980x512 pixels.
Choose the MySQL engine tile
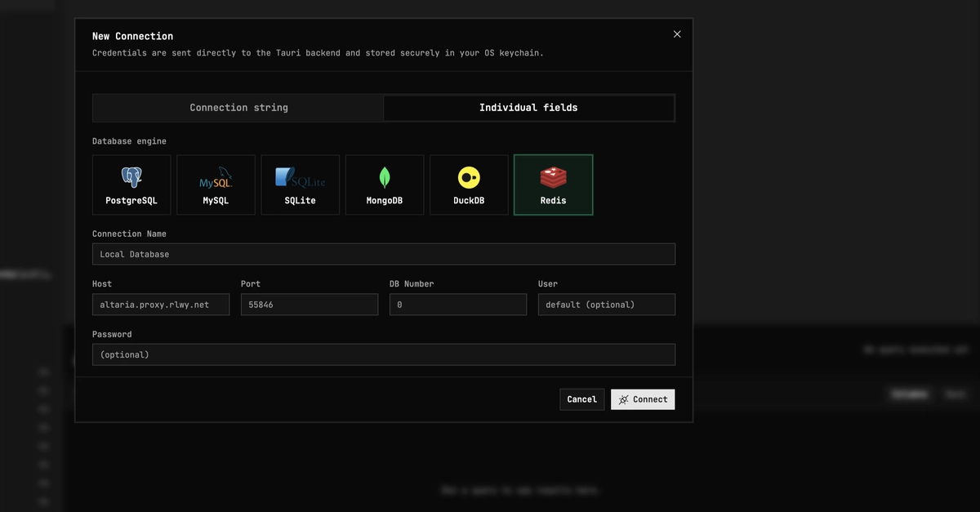point(216,185)
